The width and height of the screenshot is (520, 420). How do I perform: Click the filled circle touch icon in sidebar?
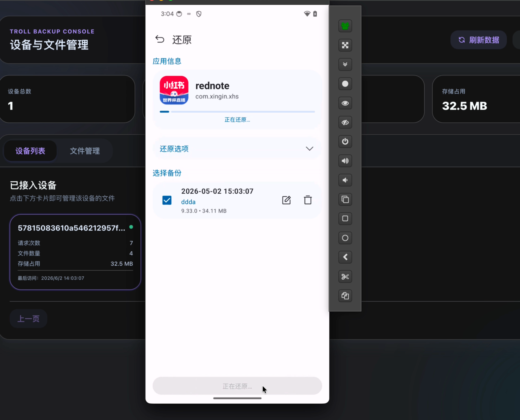point(345,84)
